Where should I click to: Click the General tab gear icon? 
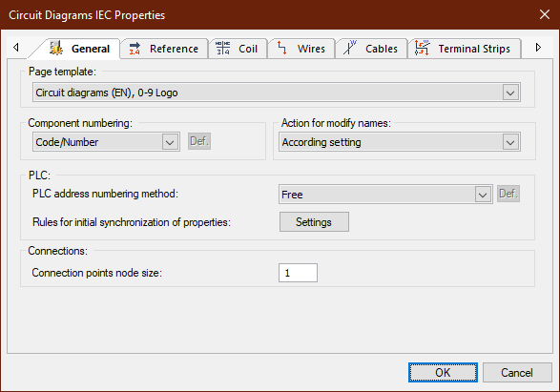55,48
